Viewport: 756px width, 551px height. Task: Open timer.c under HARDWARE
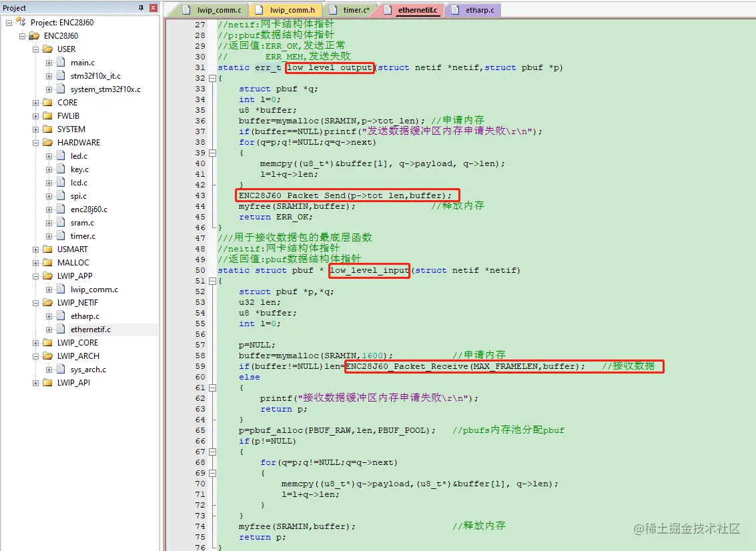click(83, 236)
